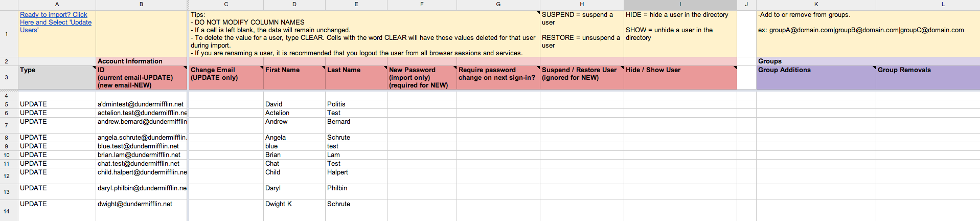
Task: Select the 'Group Removals' heading cell
Action: pos(928,78)
